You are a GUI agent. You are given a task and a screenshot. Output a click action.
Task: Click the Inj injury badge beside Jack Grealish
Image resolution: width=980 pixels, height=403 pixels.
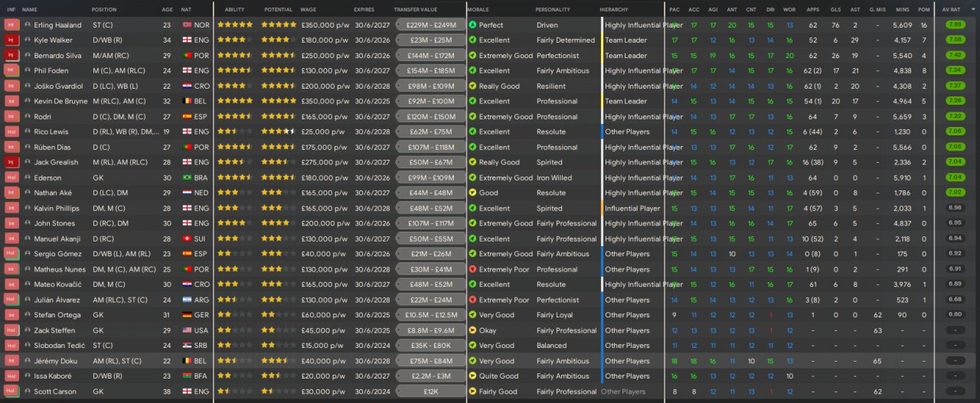pos(11,162)
